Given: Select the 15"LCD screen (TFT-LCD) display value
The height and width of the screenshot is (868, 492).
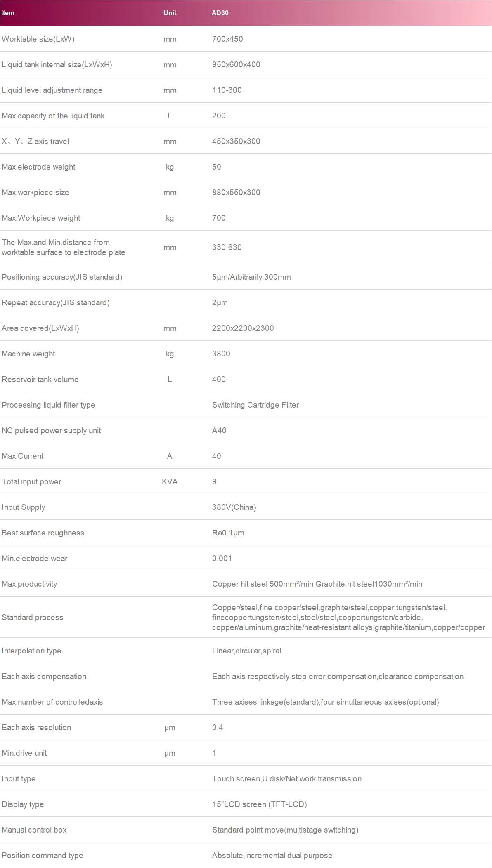Looking at the screenshot, I should click(x=259, y=804).
